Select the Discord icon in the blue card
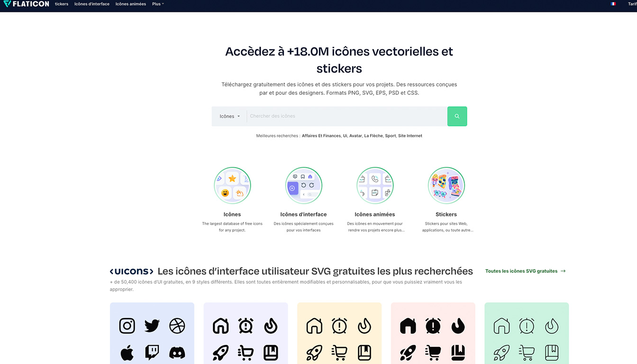 177,353
